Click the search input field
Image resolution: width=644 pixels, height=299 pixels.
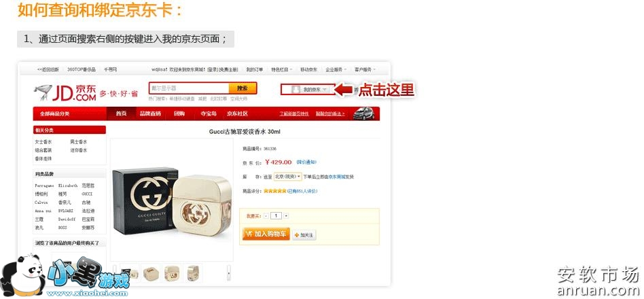point(190,88)
